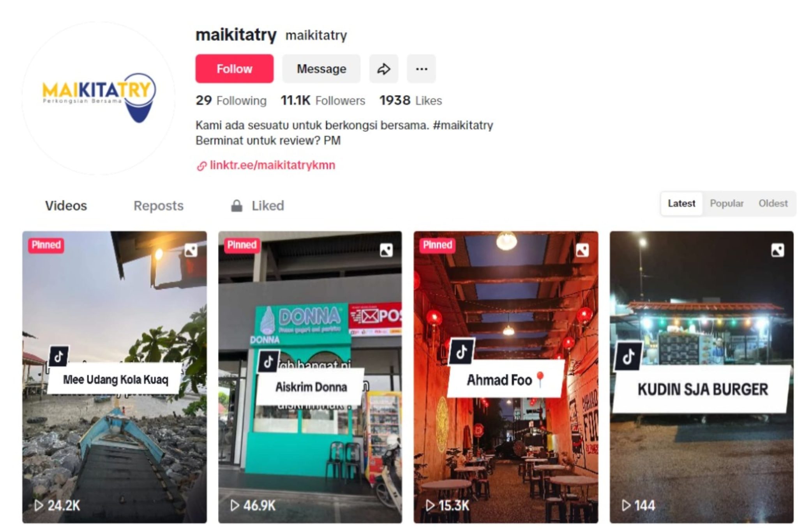Screen dimensions: 798x532
Task: Click photo-post icon on Kudin SJA Burger video
Action: coord(777,250)
